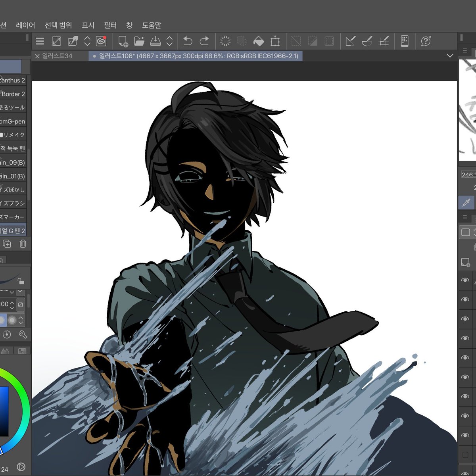Select the eyedropper tool on right panel
Viewport: 476px width, 476px height.
466,203
